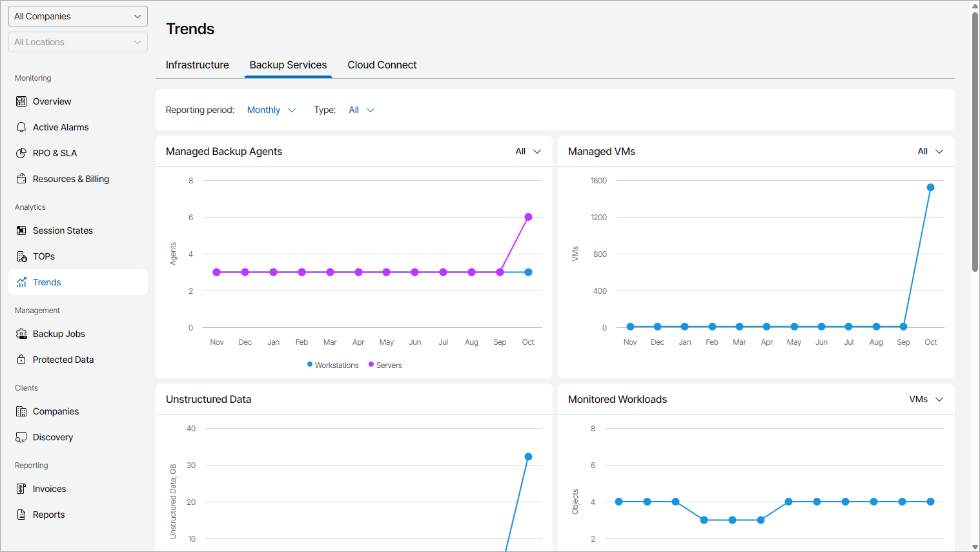Viewport: 980px width, 552px height.
Task: Switch to the Infrastructure tab
Action: (197, 65)
